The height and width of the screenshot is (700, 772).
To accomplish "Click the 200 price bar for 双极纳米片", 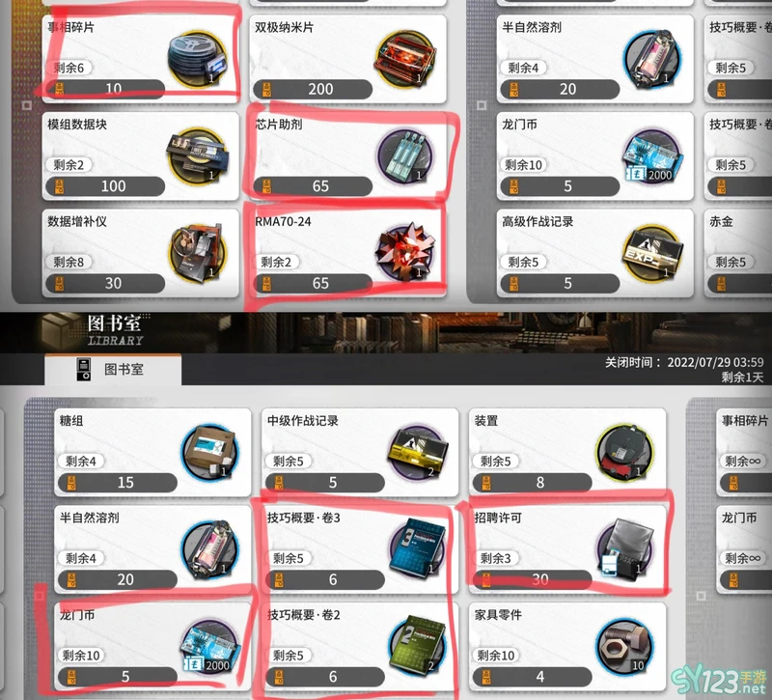I will [x=313, y=89].
